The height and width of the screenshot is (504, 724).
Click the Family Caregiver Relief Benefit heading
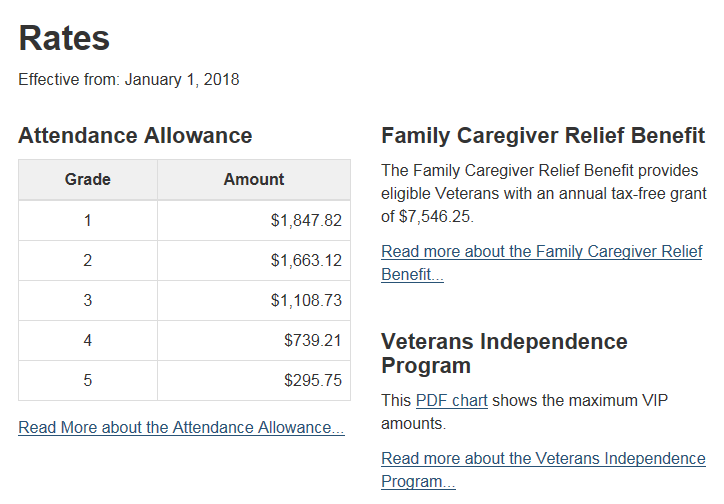point(543,136)
